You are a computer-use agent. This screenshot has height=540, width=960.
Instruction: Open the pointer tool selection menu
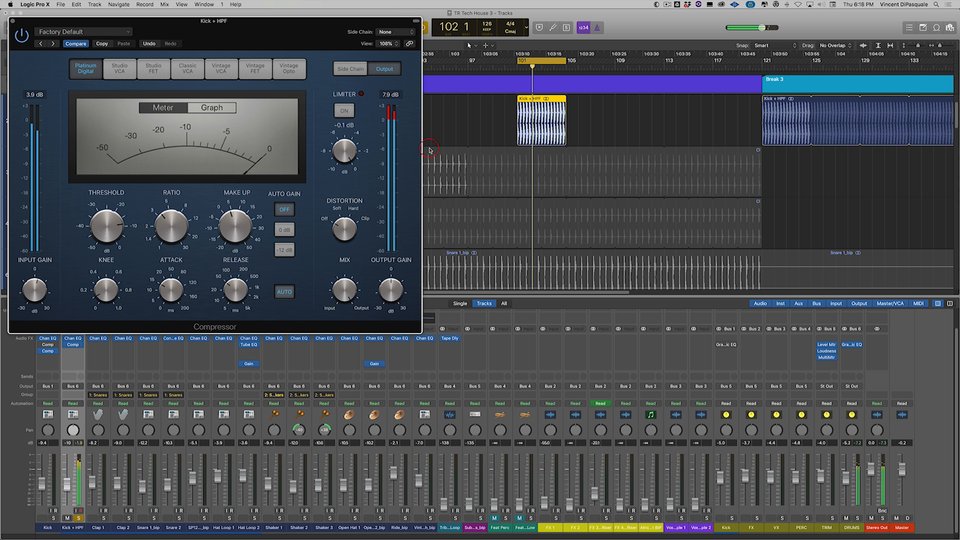point(470,45)
